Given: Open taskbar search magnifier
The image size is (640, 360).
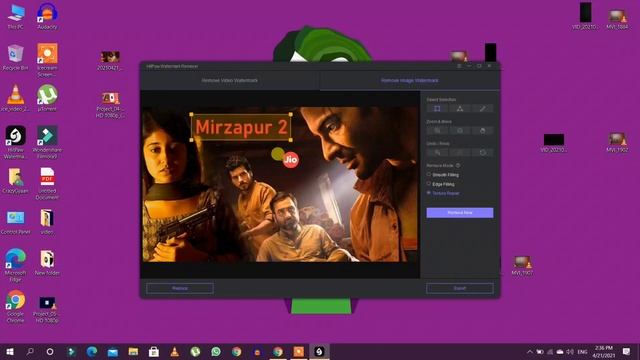Looking at the screenshot, I should click(30, 352).
